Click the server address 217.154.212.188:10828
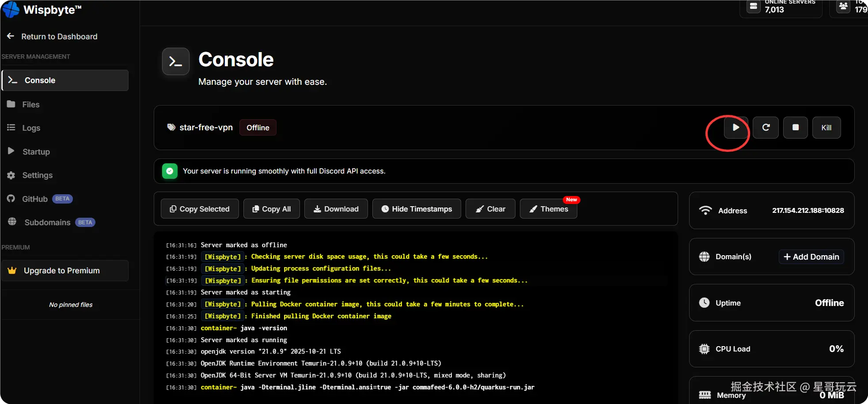868x404 pixels. point(808,211)
